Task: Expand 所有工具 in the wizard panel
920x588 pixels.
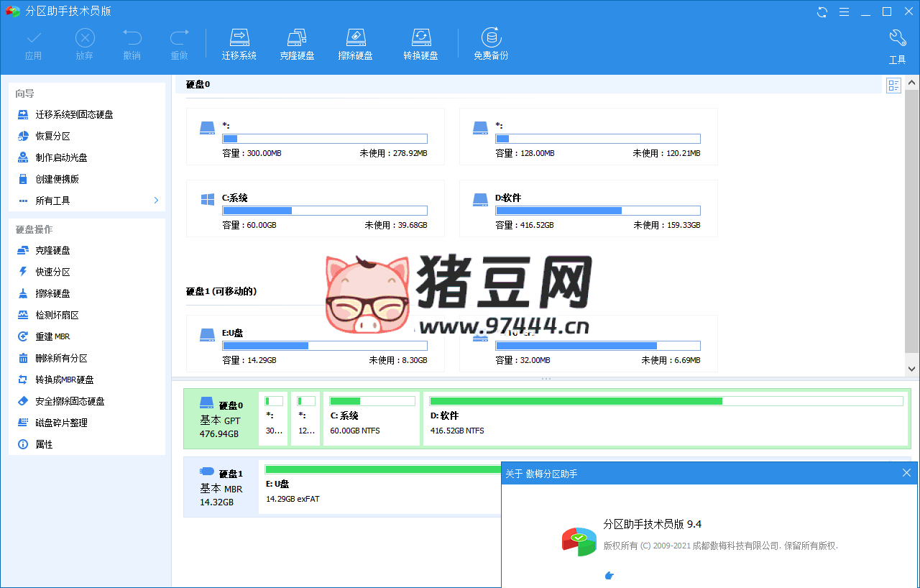Action: pos(52,200)
